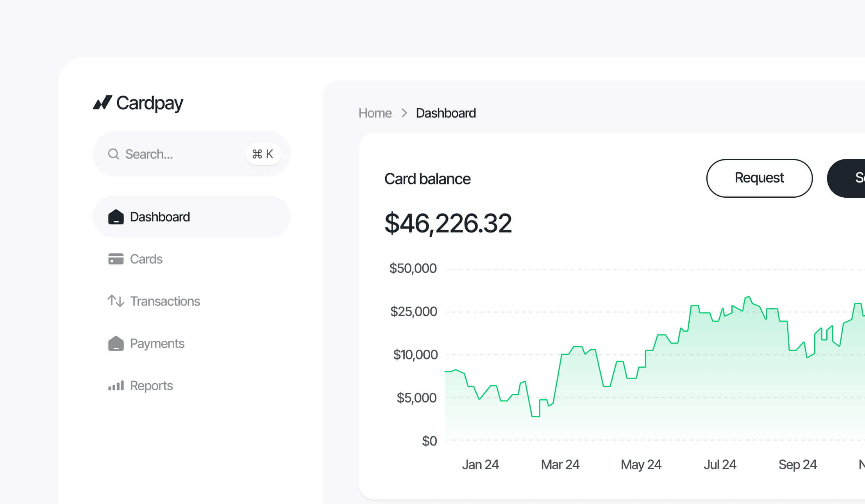
Task: Click the Cardpay logo icon
Action: tap(102, 103)
